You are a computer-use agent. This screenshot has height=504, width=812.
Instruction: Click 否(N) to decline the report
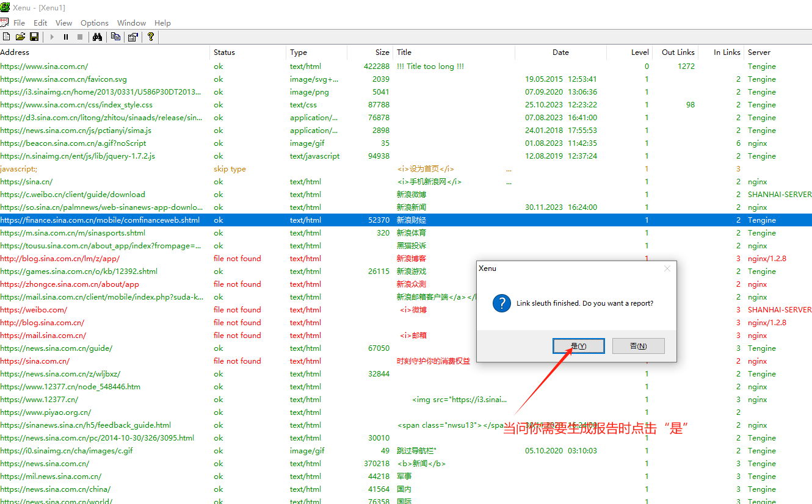tap(639, 346)
